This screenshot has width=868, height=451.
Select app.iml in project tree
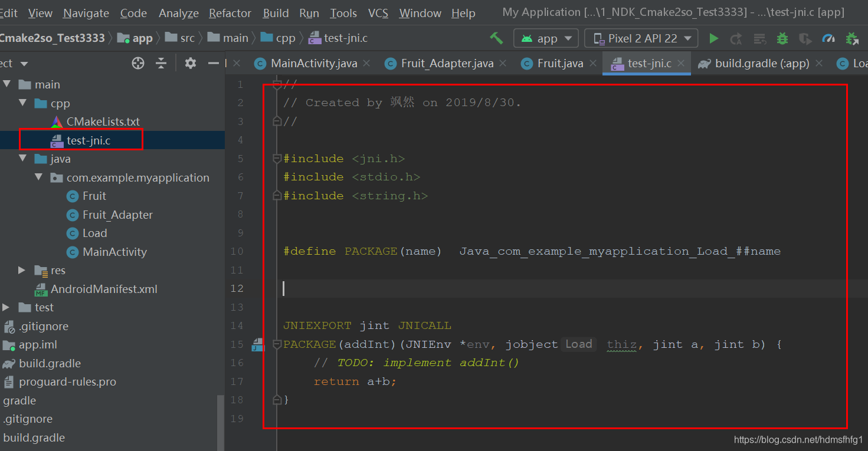click(x=30, y=344)
